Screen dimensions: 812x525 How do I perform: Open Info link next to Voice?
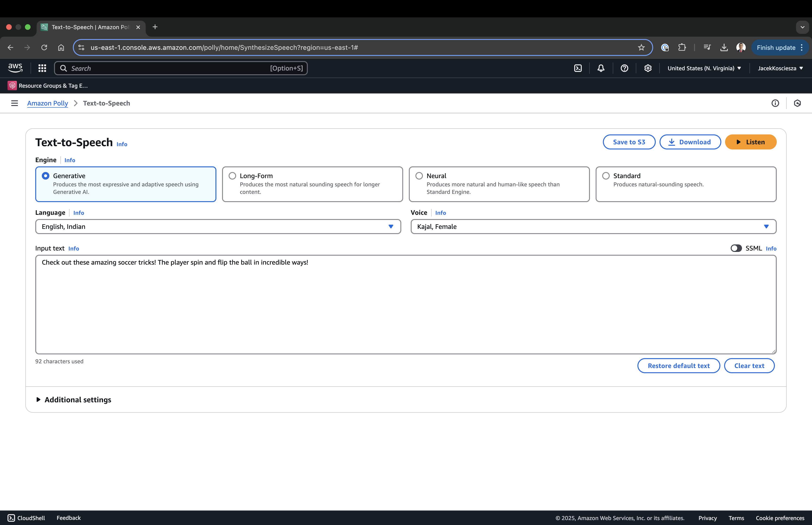(441, 213)
